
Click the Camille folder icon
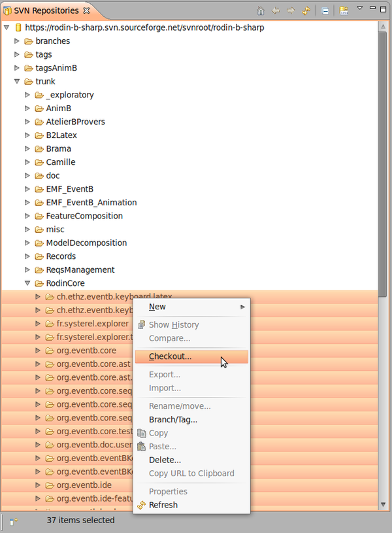click(39, 162)
